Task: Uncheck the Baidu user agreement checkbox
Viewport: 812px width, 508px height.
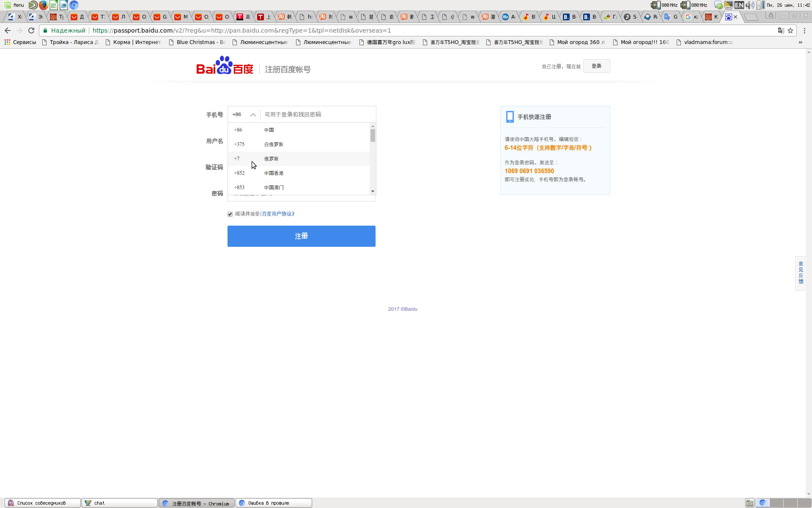Action: pyautogui.click(x=230, y=214)
